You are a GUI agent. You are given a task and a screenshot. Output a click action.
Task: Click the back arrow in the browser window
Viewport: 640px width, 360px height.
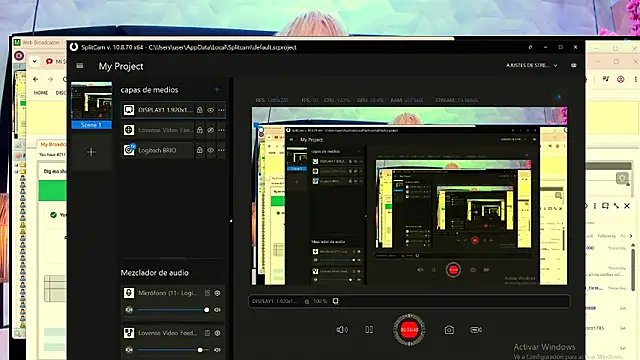coord(36,79)
